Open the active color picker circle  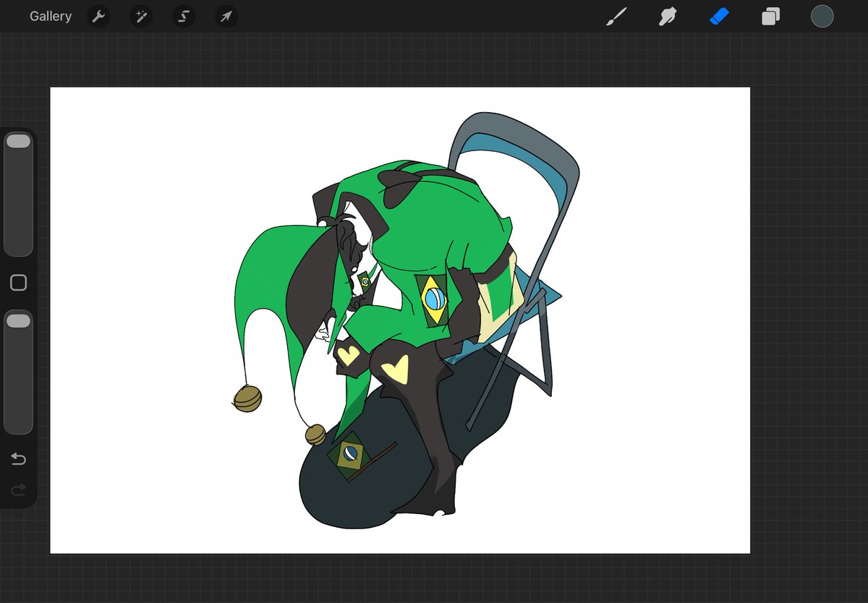pyautogui.click(x=822, y=16)
